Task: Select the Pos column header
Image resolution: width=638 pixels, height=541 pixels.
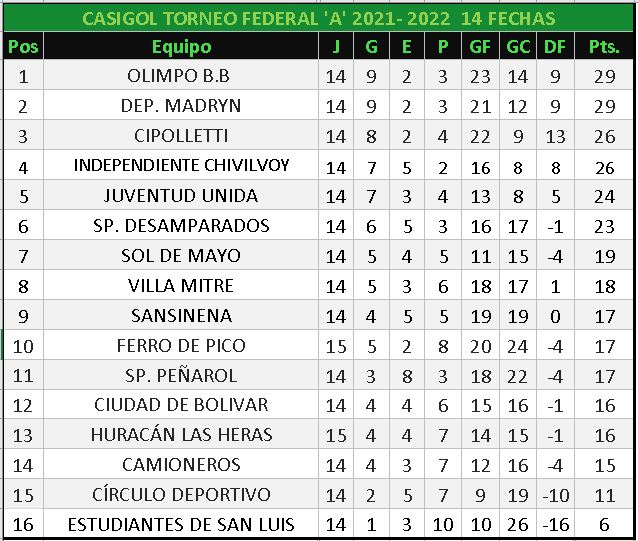Action: point(23,47)
